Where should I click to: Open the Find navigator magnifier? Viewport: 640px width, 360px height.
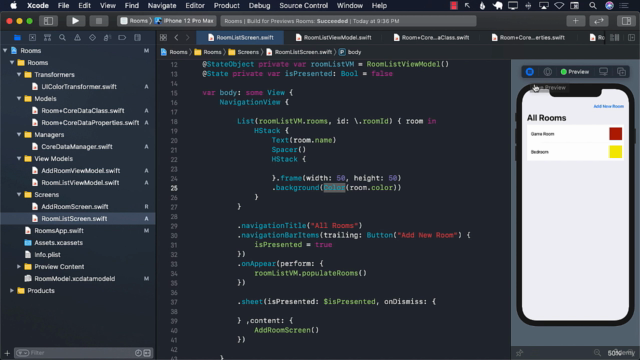(62, 38)
